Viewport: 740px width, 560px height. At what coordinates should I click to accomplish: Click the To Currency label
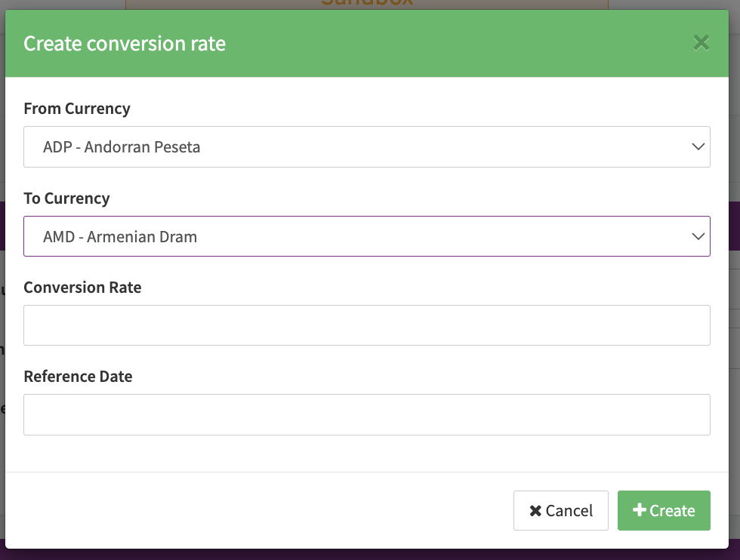(66, 198)
